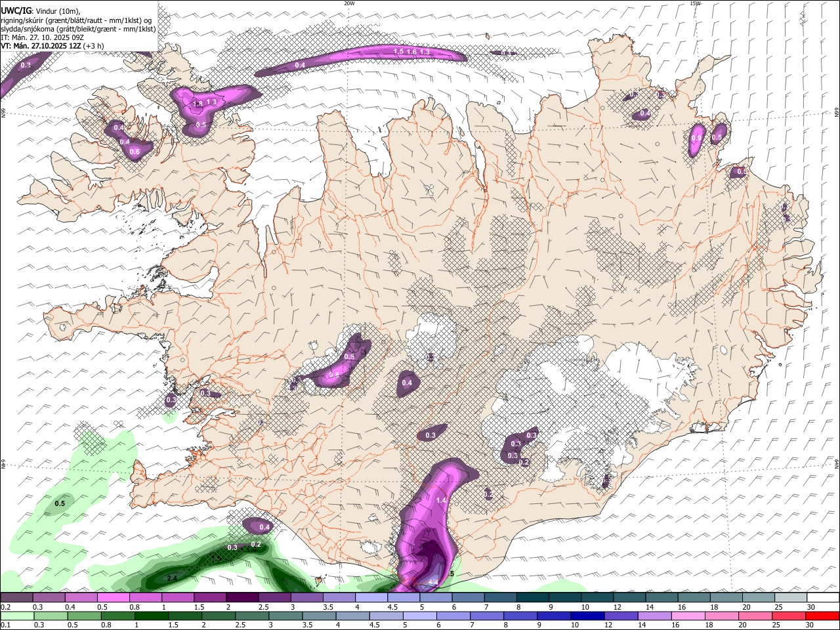Click the 0.5 value in the offshore green rain
Screen dimensions: 840x630
coord(60,504)
